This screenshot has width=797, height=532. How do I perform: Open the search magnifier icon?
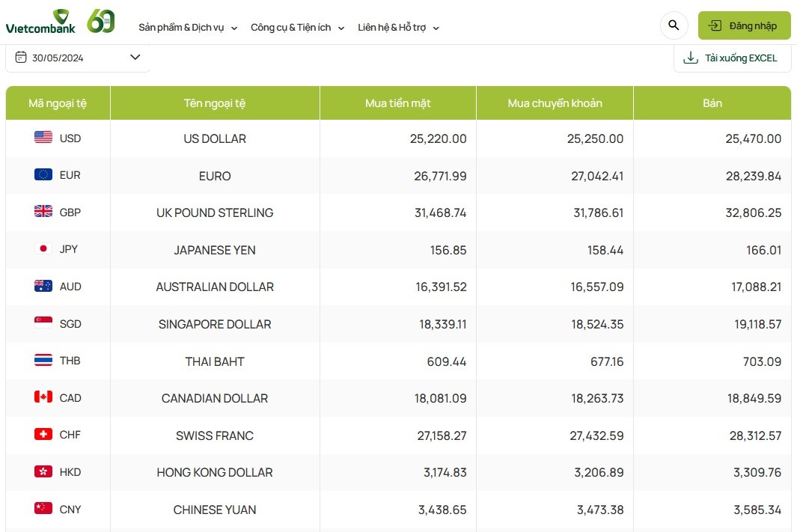point(674,25)
